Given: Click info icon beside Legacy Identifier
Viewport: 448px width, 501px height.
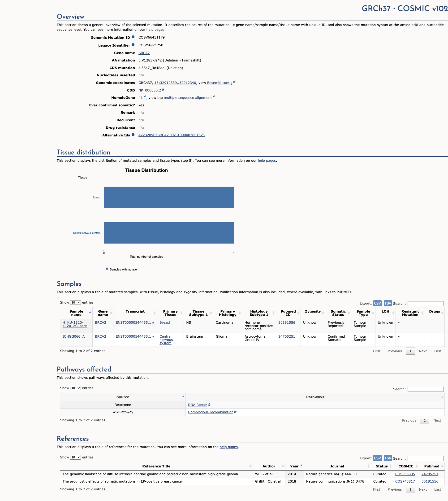Looking at the screenshot, I should pyautogui.click(x=133, y=45).
